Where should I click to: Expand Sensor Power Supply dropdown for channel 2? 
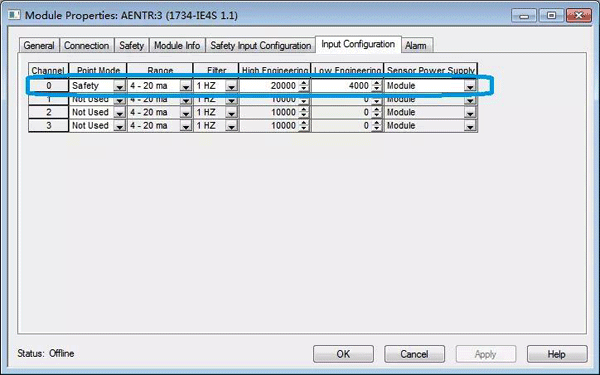pyautogui.click(x=470, y=112)
